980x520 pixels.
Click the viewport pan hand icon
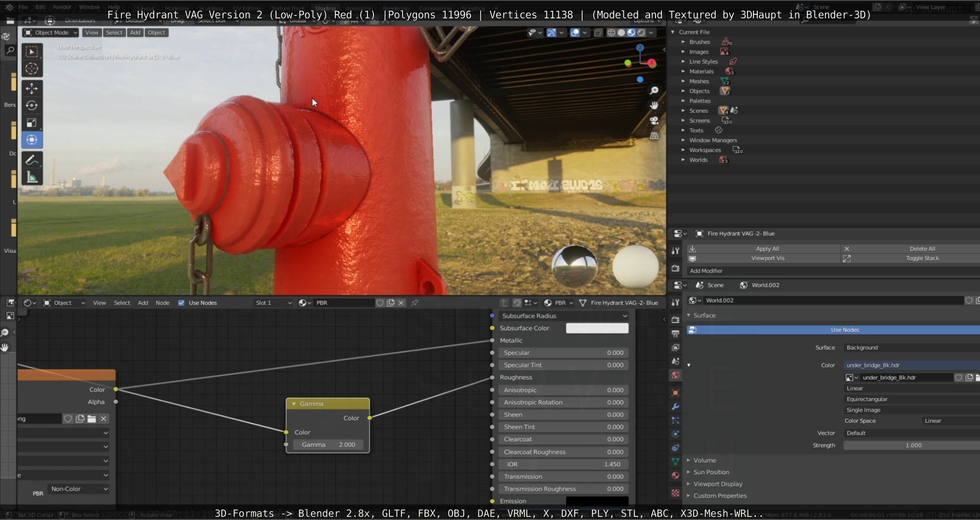coord(654,106)
